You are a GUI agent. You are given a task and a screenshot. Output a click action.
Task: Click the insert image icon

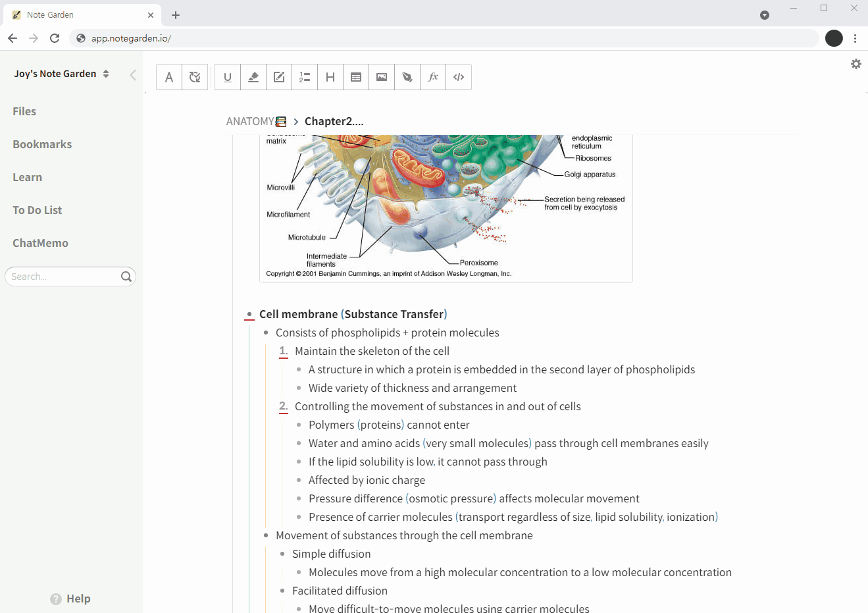pos(382,77)
